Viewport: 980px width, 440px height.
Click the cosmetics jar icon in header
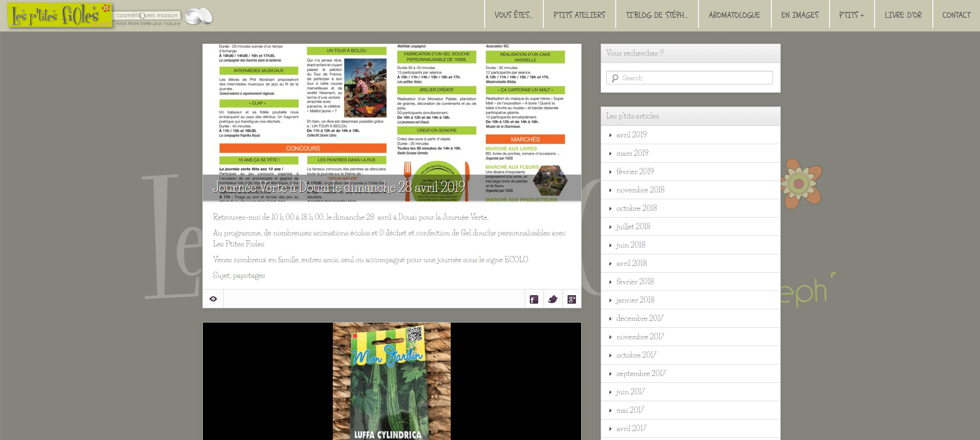[x=199, y=16]
